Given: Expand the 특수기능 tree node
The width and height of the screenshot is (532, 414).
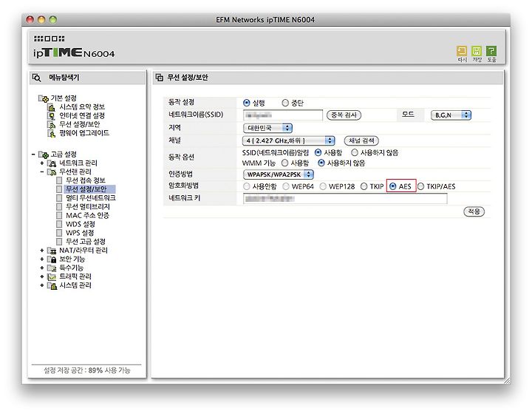Looking at the screenshot, I should (41, 268).
